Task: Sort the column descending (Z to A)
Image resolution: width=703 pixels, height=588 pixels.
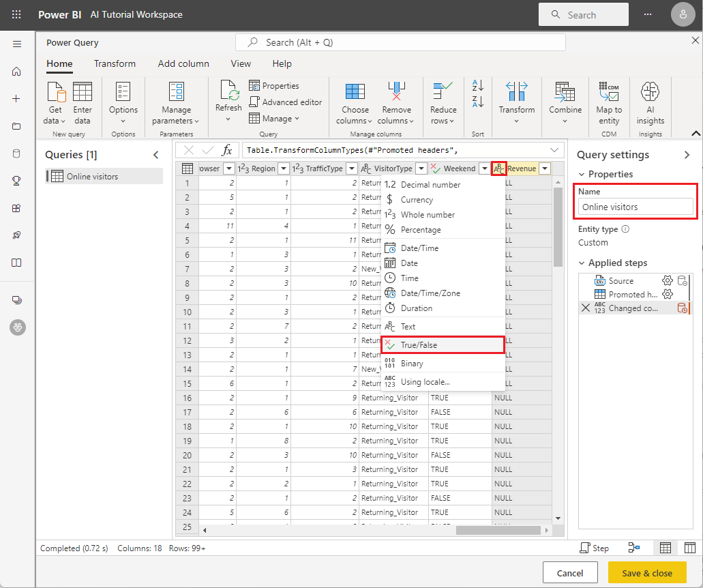Action: click(478, 102)
